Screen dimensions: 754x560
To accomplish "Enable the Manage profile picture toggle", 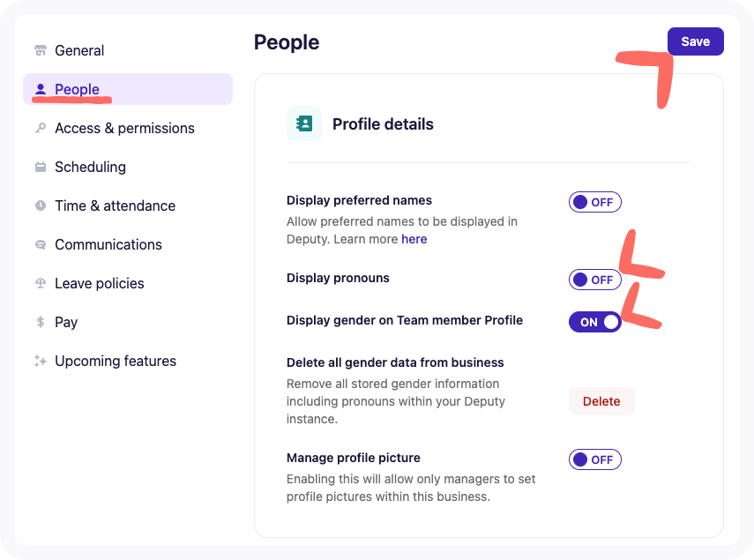I will 594,459.
